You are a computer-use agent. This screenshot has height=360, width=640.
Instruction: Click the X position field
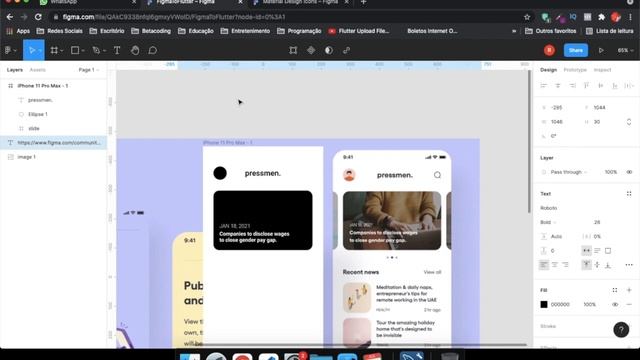557,108
